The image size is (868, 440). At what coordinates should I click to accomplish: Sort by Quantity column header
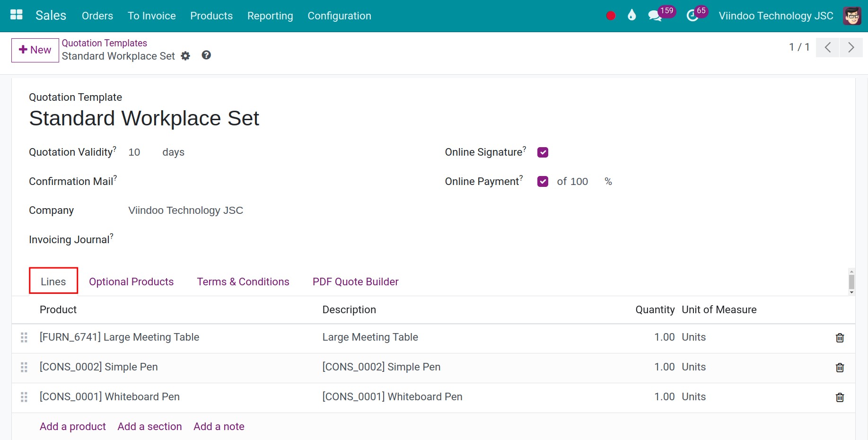[x=655, y=309]
